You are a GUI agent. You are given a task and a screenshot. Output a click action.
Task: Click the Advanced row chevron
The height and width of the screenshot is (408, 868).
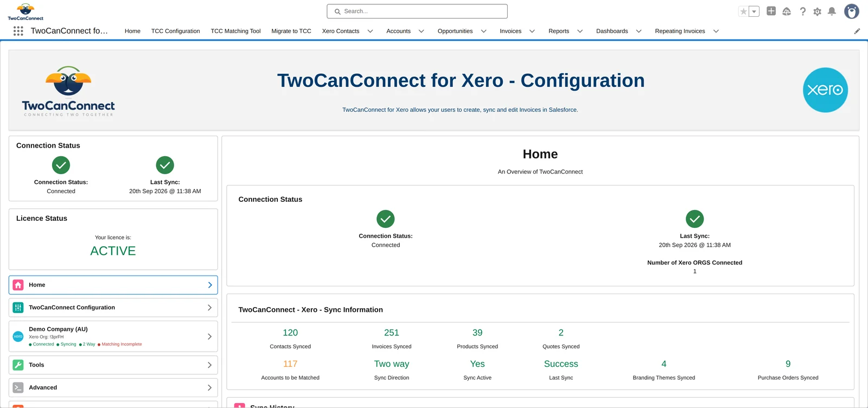click(210, 387)
